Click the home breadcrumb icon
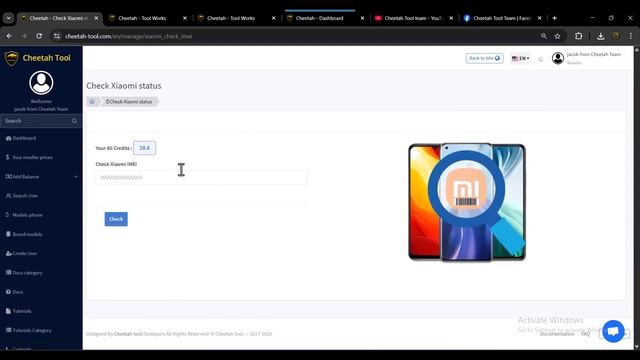 [92, 102]
